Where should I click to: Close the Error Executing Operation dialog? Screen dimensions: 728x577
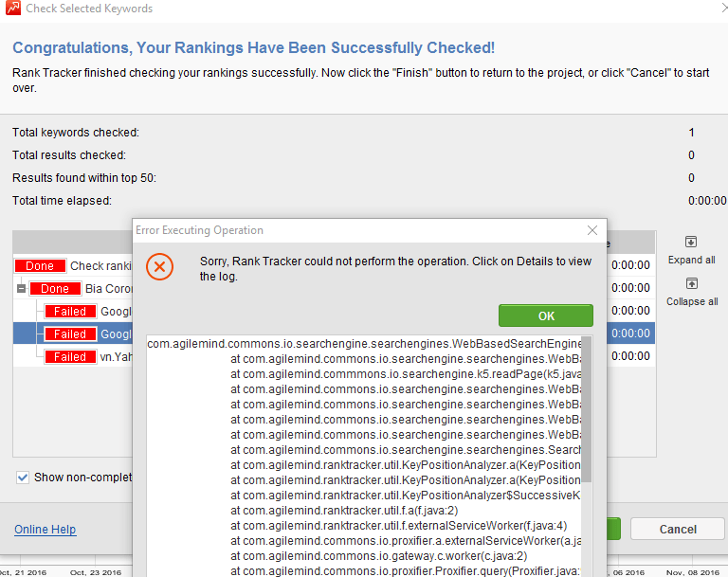(591, 230)
